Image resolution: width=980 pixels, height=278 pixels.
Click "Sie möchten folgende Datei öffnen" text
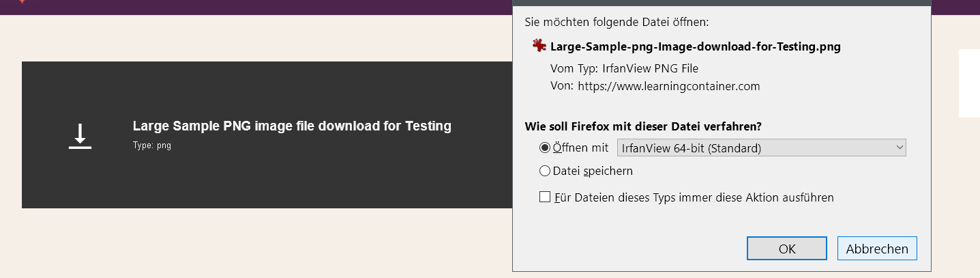(617, 22)
